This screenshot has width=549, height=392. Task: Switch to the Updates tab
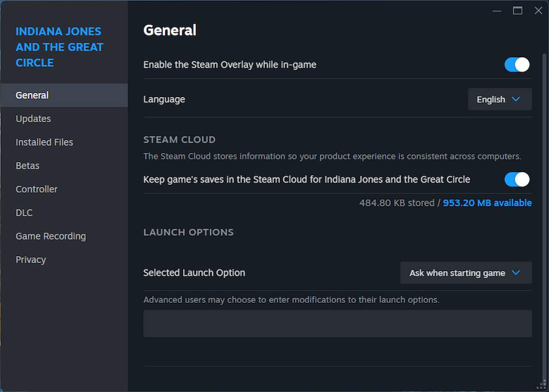33,118
